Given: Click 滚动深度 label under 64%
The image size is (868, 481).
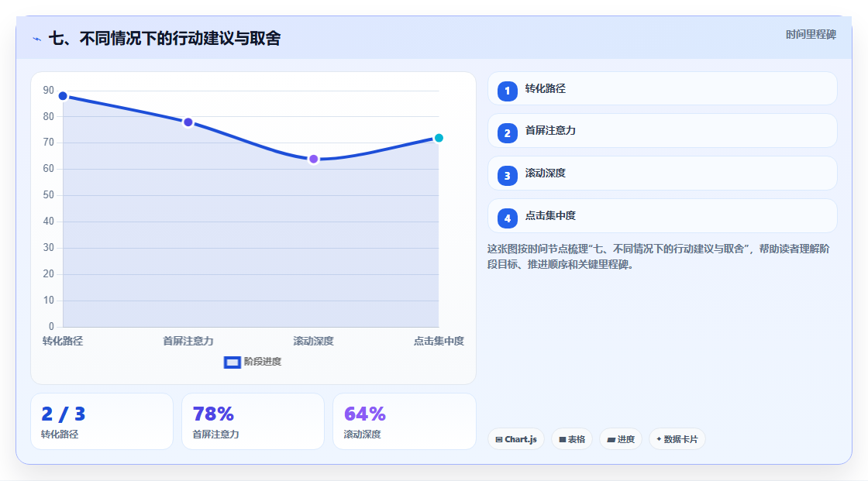Looking at the screenshot, I should [362, 435].
